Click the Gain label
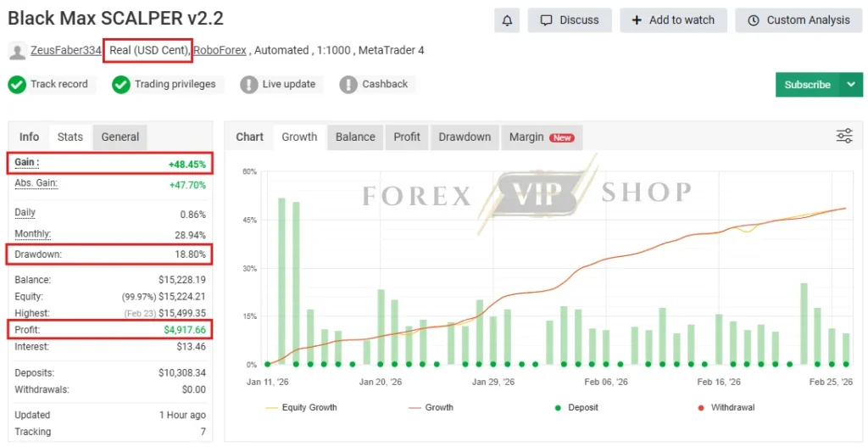 pos(27,164)
